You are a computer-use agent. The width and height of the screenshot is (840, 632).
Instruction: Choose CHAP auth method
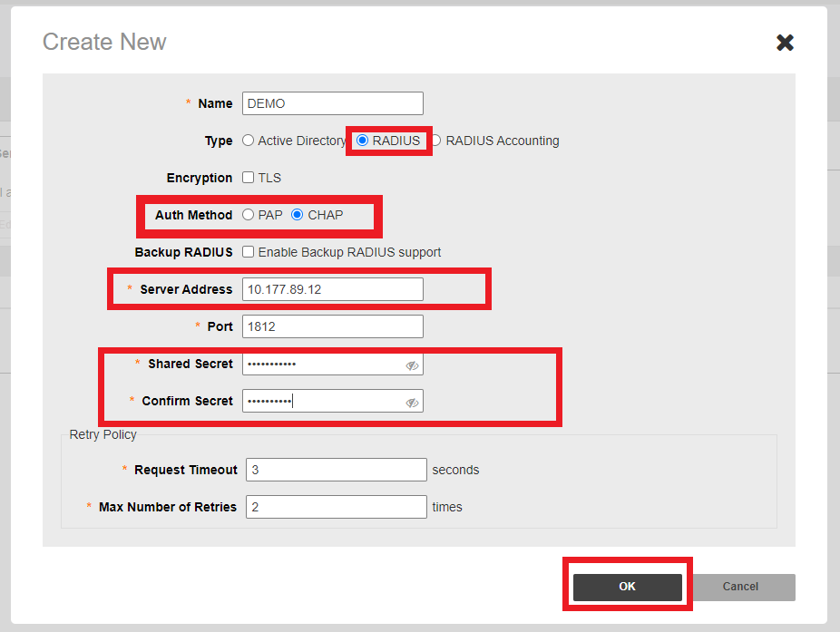pyautogui.click(x=298, y=215)
